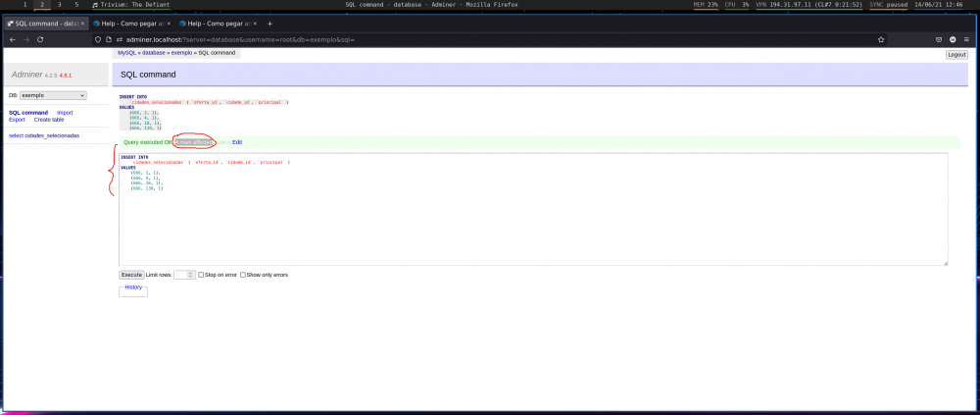The image size is (980, 415).
Task: Tick the Show only errors checkbox
Action: [x=243, y=275]
